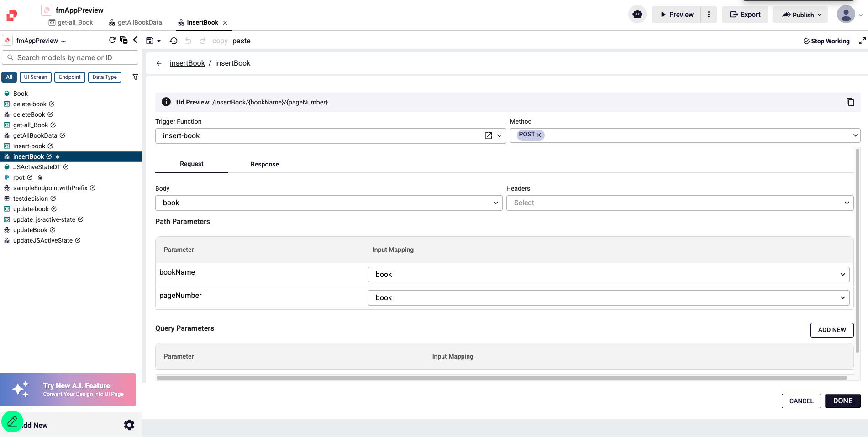Copy the Url Preview to clipboard
This screenshot has height=437, width=868.
click(x=850, y=102)
